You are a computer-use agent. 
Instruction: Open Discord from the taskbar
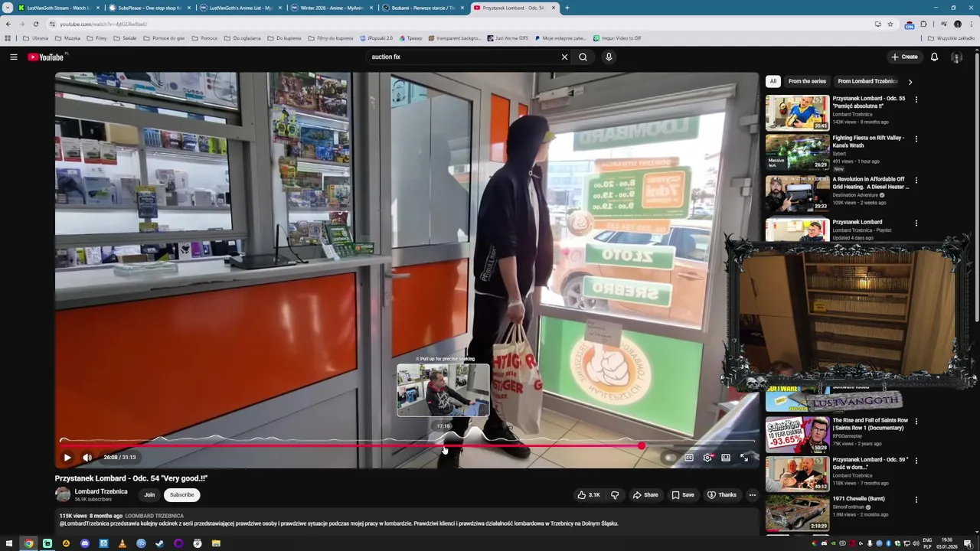coord(85,543)
